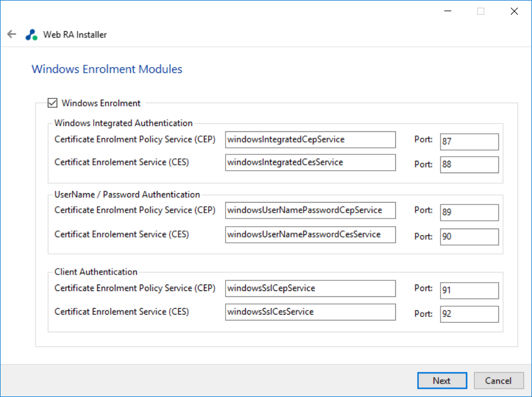The width and height of the screenshot is (532, 397).
Task: Click the port field containing 88
Action: (469, 165)
